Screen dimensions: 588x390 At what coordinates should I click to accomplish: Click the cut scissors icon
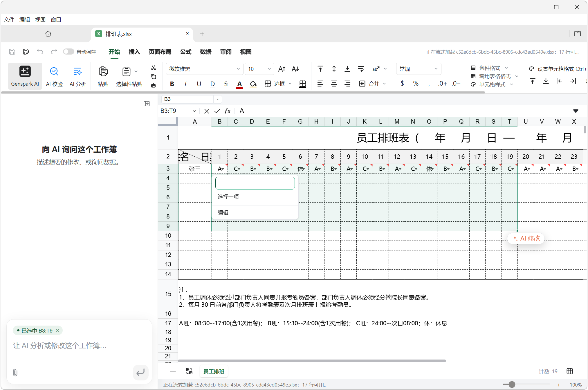[x=154, y=68]
